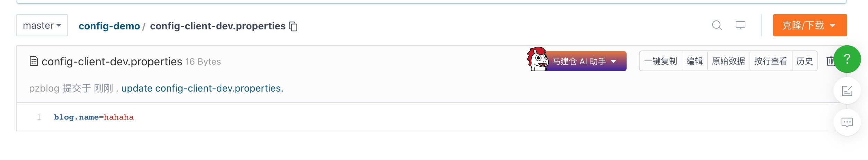Open the green help question-mark button
Viewport: 868px width, 160px height.
pos(847,59)
